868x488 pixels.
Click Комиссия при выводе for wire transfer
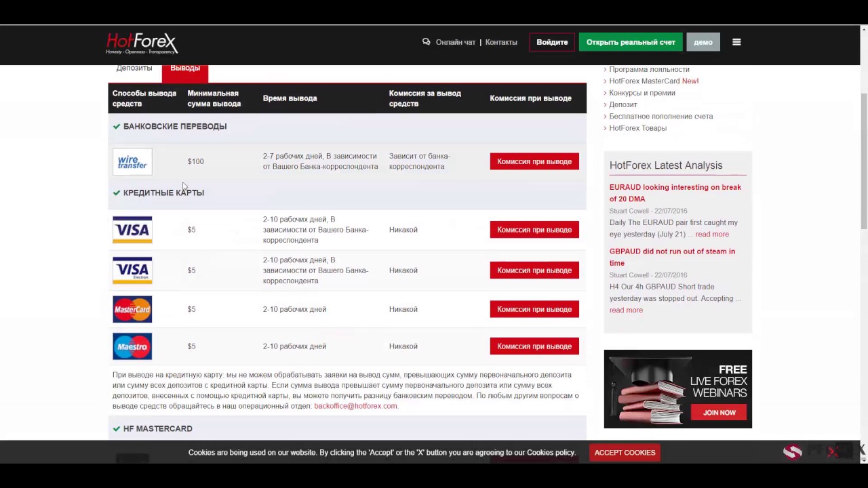point(534,161)
